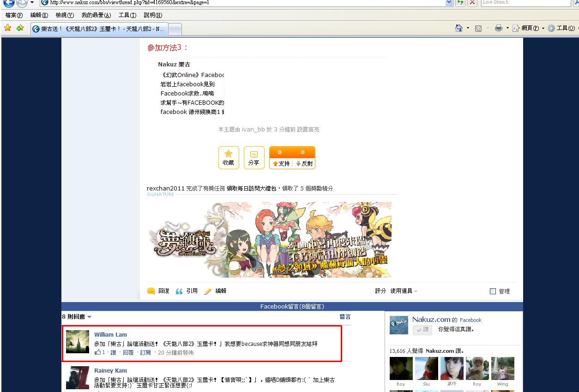Click the Facebook link beside Nakuz.com
The height and width of the screenshot is (392, 579).
tap(470, 320)
